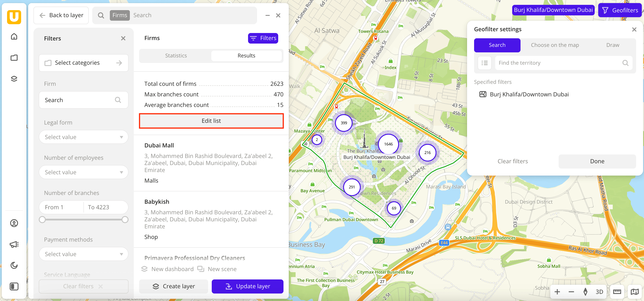Expand Payment methods select value
The image size is (644, 301).
[83, 254]
